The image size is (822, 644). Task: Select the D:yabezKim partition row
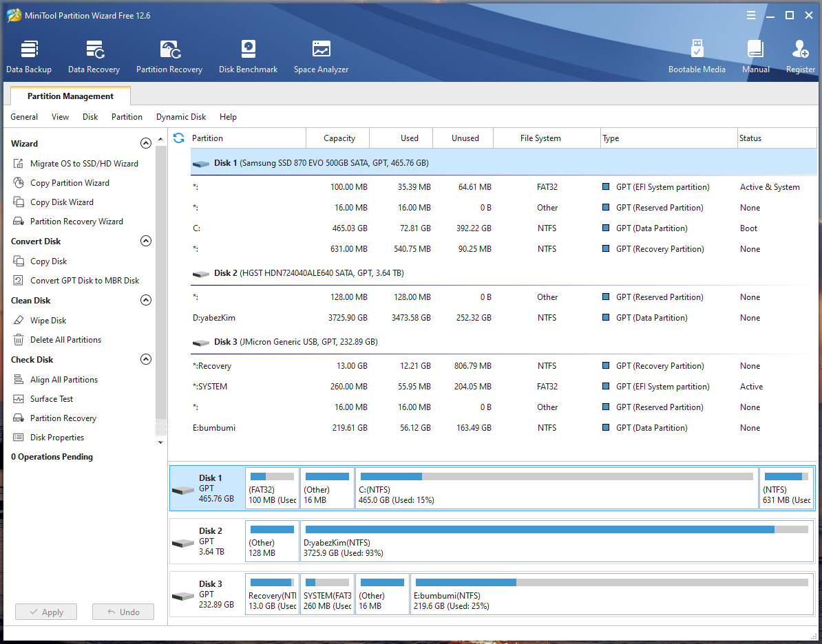(504, 318)
